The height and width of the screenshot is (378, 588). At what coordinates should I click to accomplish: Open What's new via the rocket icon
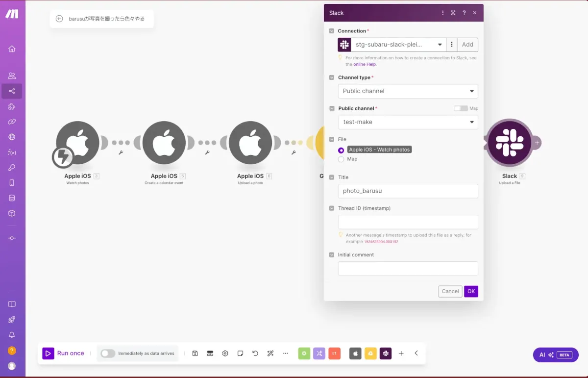click(12, 320)
